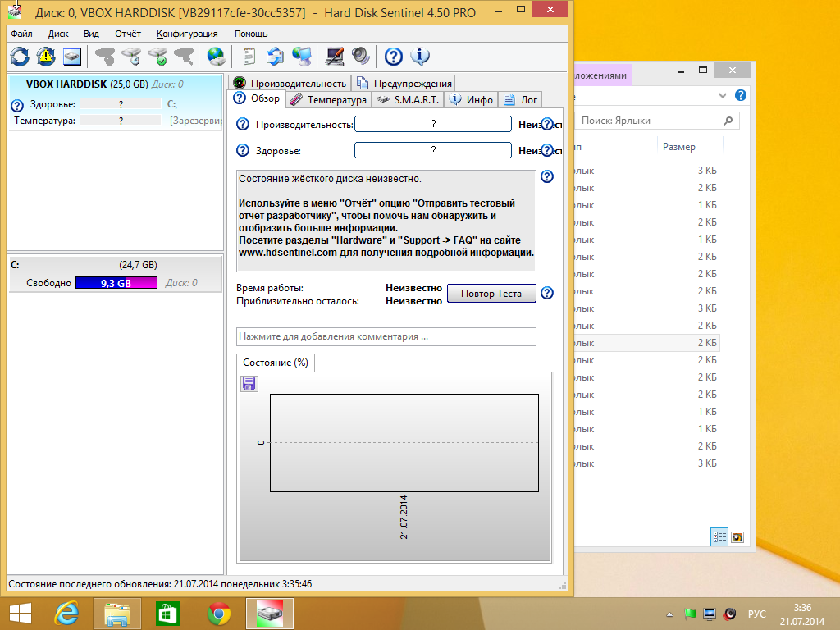Open the Диск menu
Screen dimensions: 840x630
(x=58, y=34)
